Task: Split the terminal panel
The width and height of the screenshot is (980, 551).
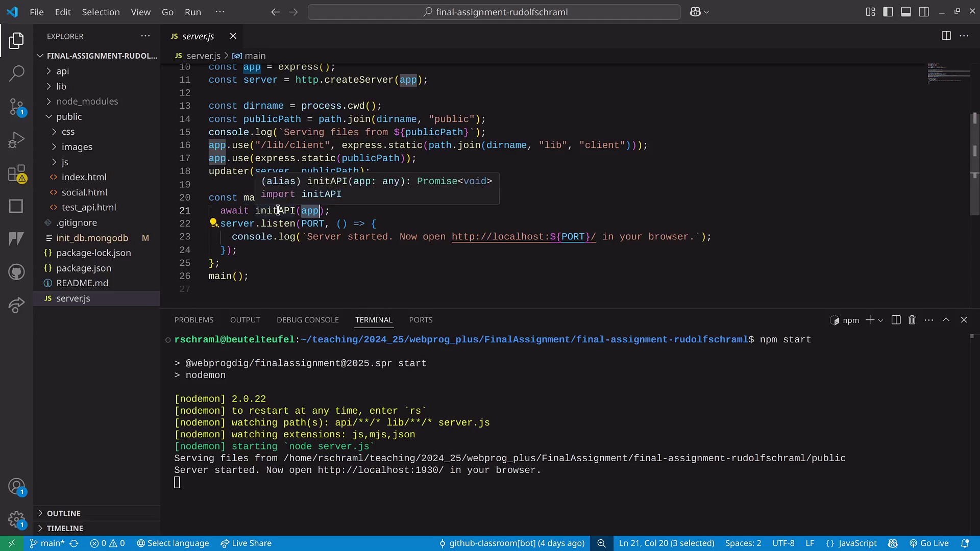Action: 896,320
